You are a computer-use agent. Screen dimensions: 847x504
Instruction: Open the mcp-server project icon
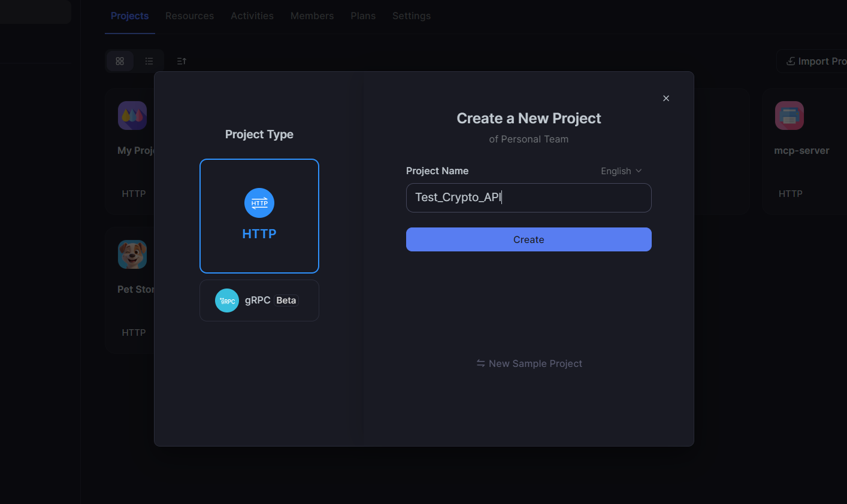[x=789, y=115]
